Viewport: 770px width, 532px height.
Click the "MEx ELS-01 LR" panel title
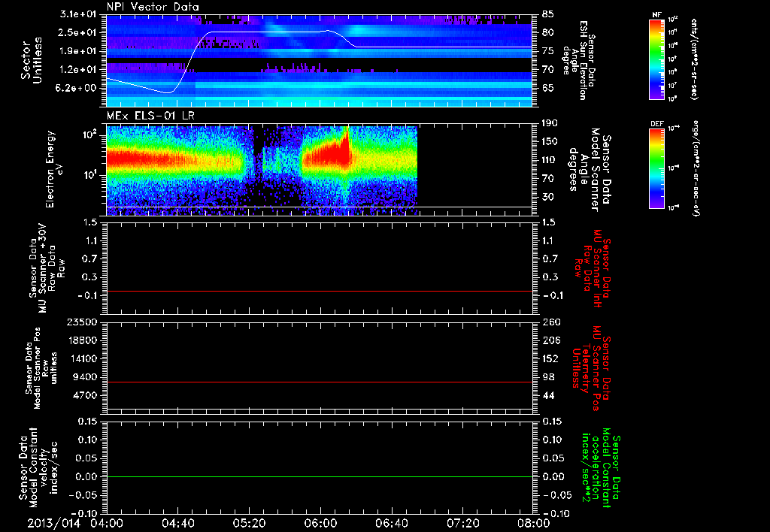tap(150, 116)
